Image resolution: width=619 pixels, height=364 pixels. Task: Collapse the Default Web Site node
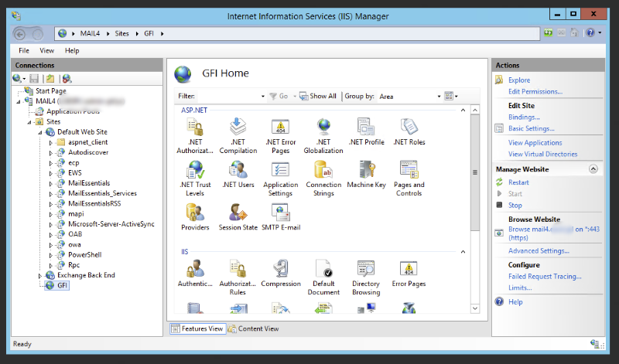[x=40, y=132]
